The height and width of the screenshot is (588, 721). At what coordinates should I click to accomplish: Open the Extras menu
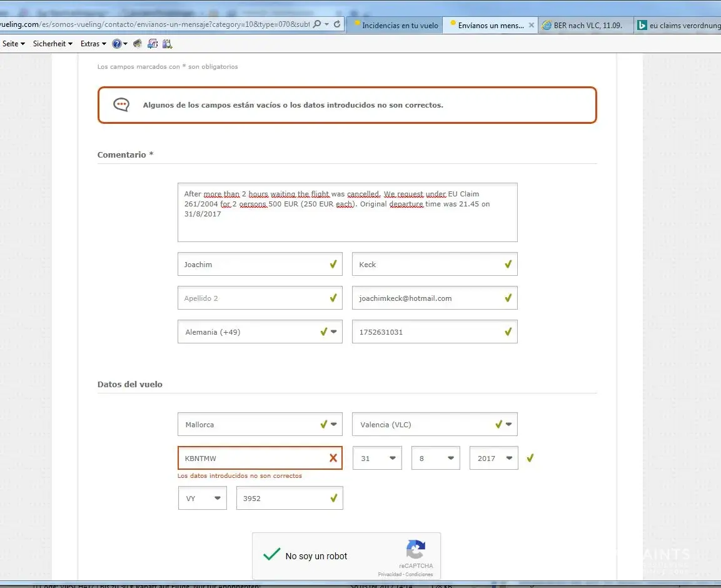tap(93, 44)
